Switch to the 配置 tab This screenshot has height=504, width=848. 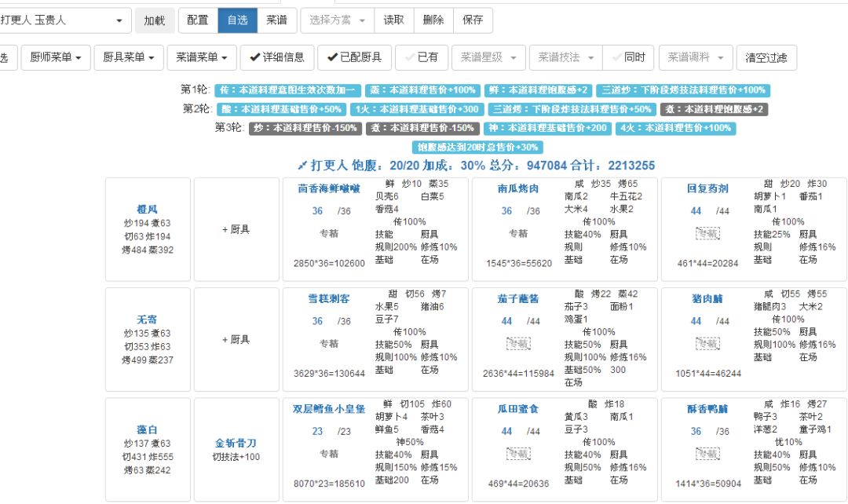pos(198,20)
